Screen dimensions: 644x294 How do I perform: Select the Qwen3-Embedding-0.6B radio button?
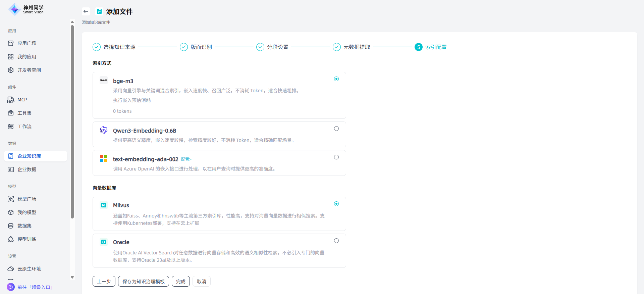(336, 129)
